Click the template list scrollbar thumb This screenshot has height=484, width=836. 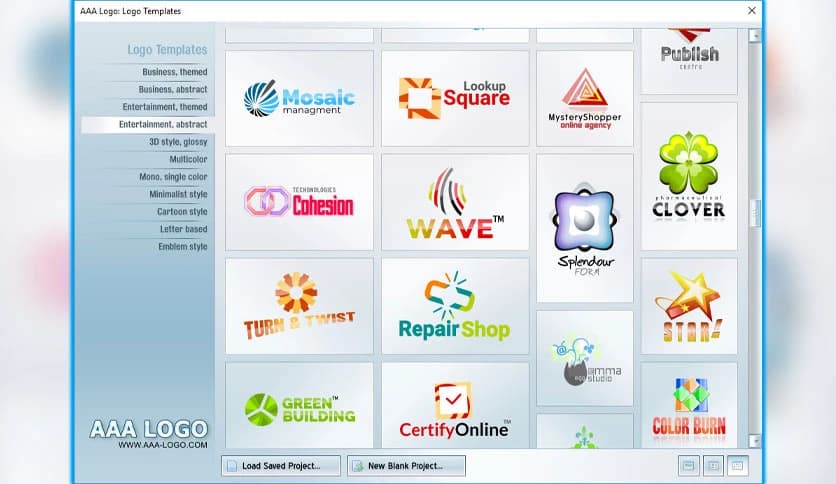[x=754, y=213]
